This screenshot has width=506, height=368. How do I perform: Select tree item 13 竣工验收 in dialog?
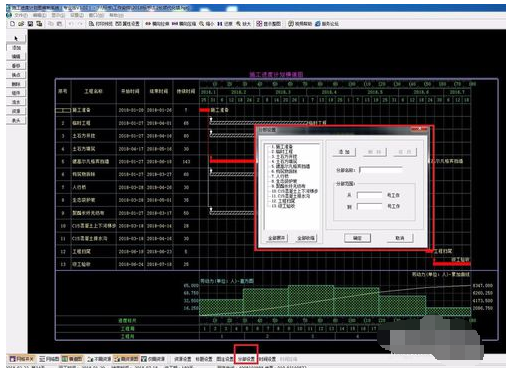pos(283,206)
